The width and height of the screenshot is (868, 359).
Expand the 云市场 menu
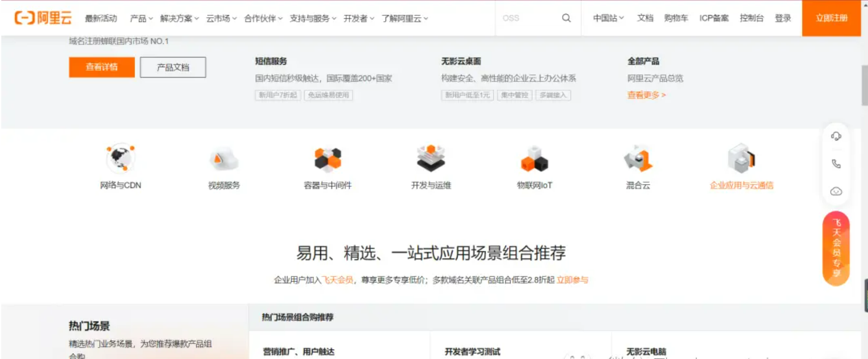point(221,18)
